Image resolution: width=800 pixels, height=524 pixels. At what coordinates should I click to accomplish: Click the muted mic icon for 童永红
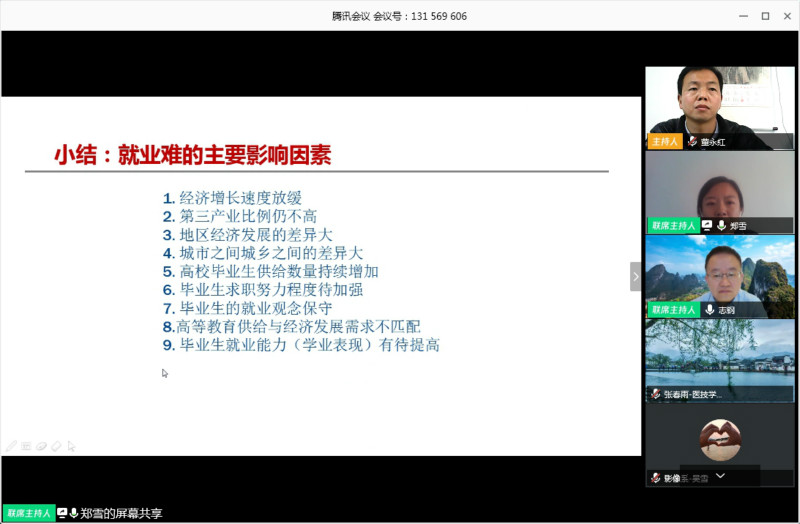(692, 142)
